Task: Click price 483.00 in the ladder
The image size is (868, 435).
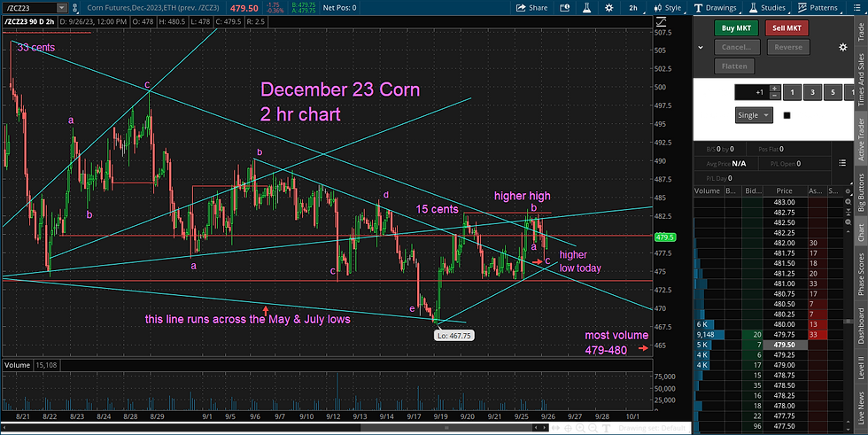Action: (785, 203)
